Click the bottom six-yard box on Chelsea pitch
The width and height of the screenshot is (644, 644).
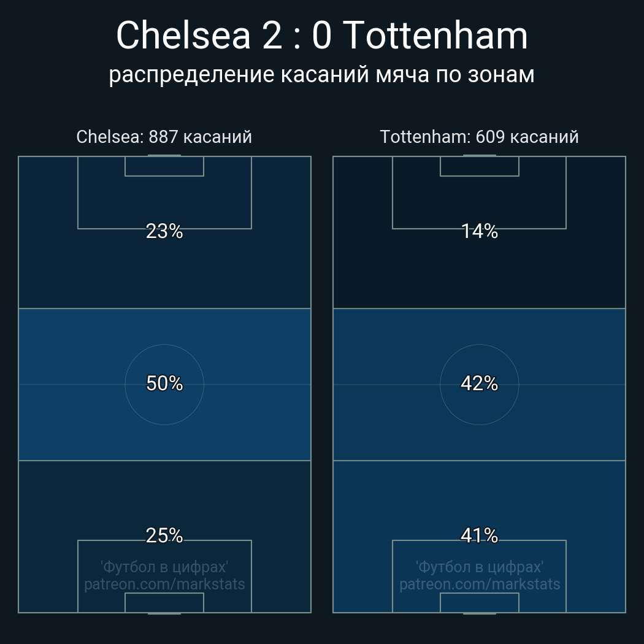[164, 602]
